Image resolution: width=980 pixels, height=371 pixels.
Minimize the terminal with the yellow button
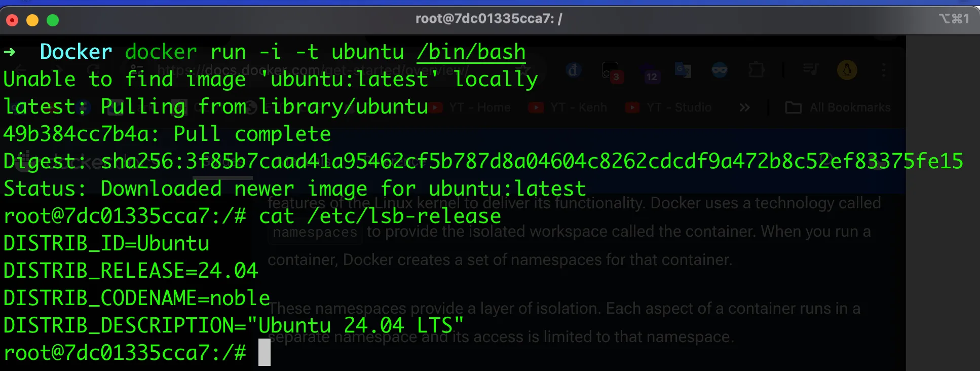(32, 20)
